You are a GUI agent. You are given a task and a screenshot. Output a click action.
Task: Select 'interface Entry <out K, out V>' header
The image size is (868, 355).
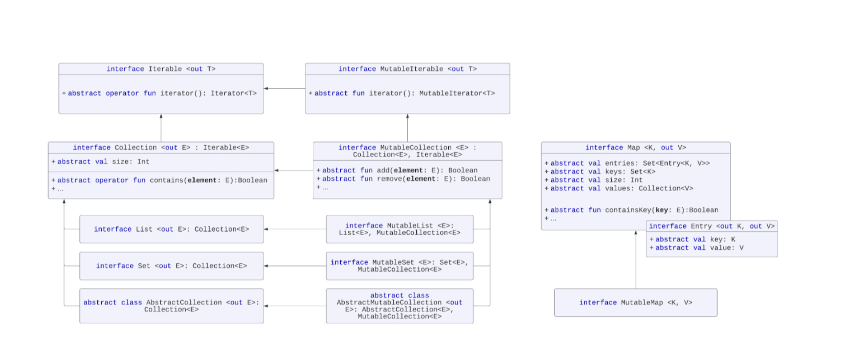tap(712, 226)
